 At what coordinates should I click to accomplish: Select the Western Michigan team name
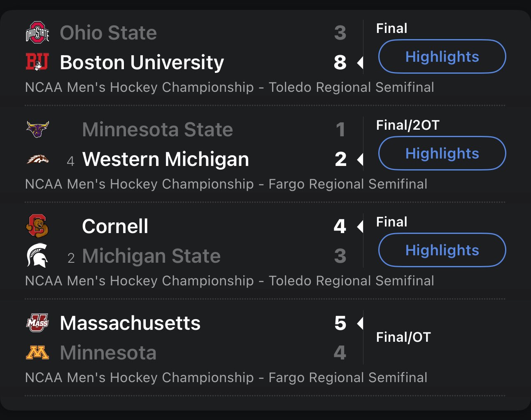pos(165,159)
